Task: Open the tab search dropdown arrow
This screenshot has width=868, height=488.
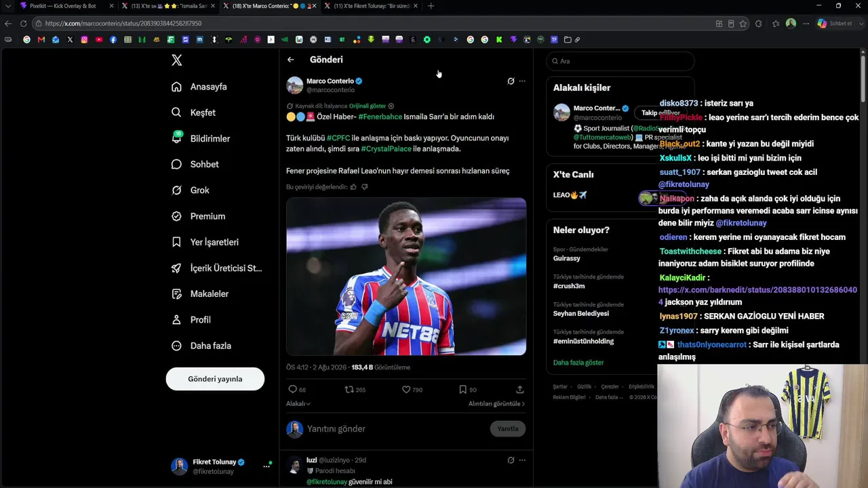Action: (x=7, y=6)
